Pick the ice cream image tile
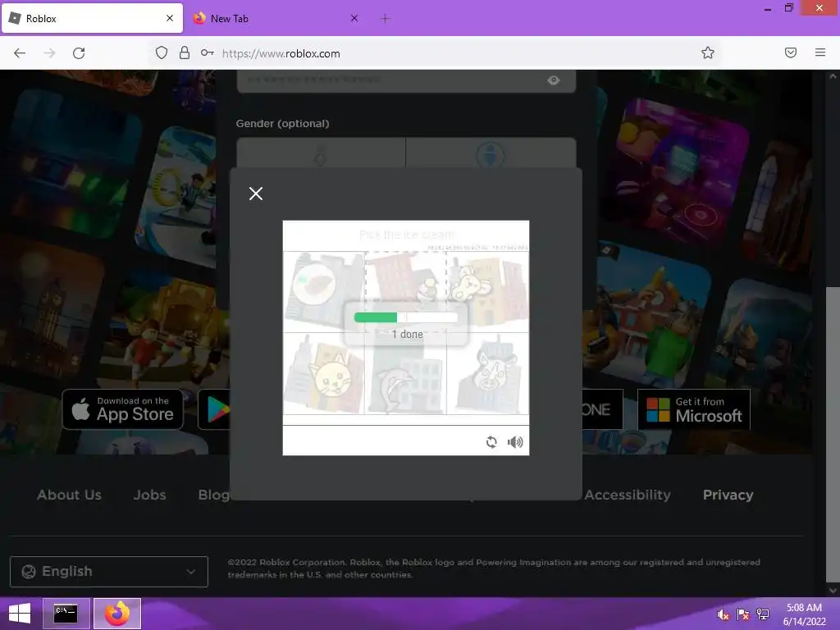This screenshot has width=840, height=630. 405,291
